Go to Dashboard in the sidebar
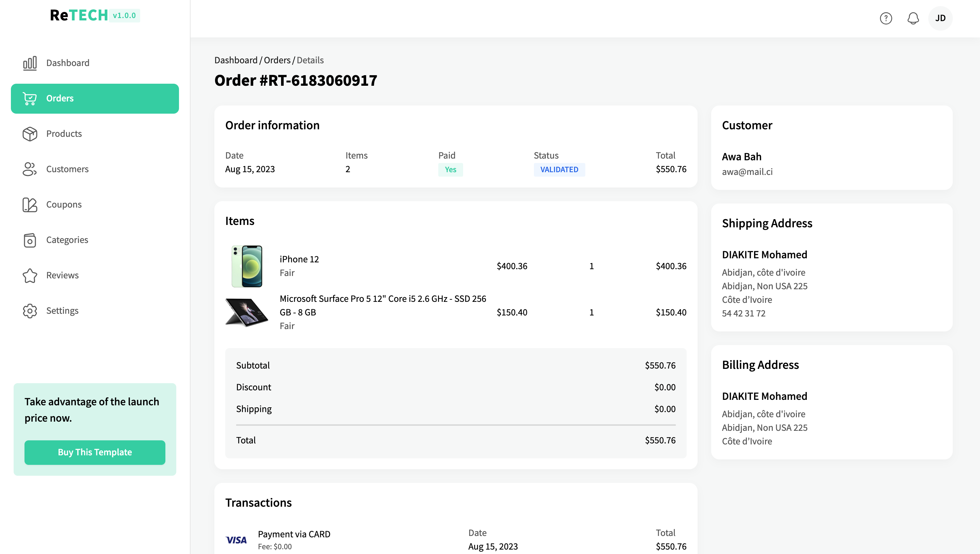This screenshot has height=554, width=980. pos(95,63)
